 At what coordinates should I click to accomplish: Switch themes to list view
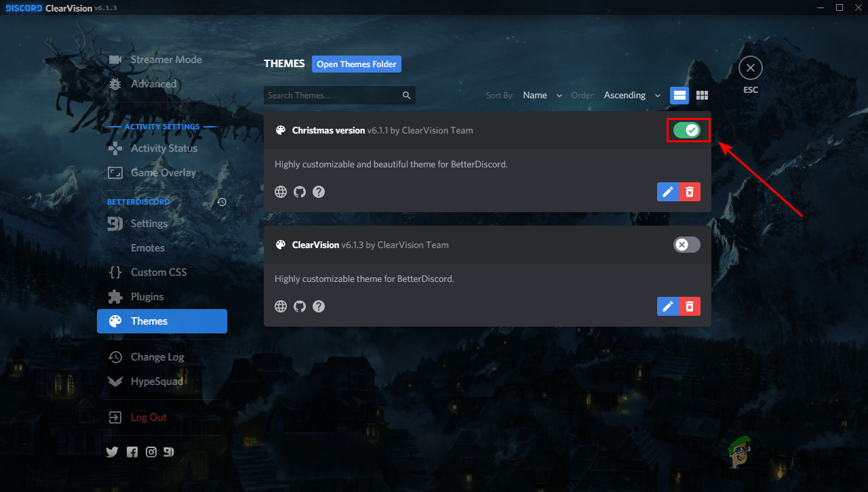pos(679,96)
